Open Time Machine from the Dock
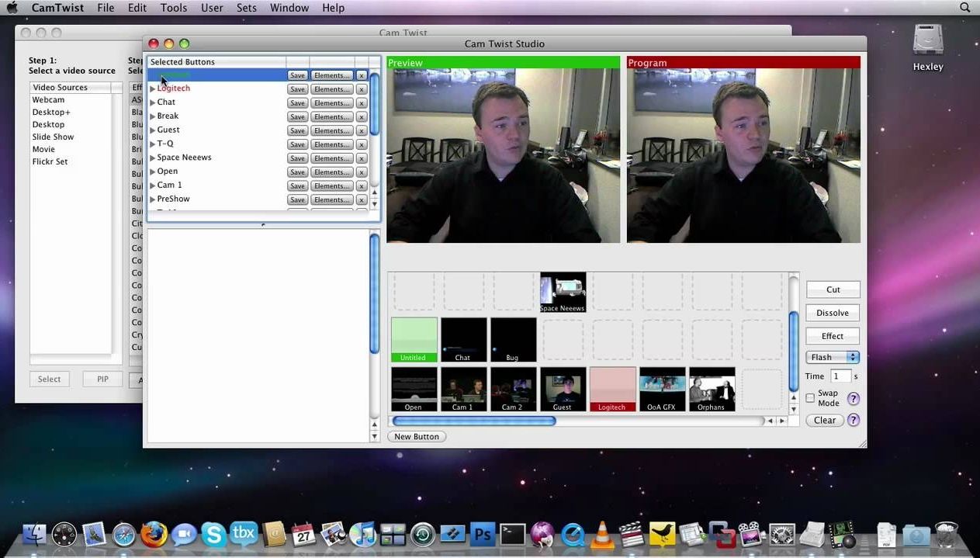 click(423, 534)
